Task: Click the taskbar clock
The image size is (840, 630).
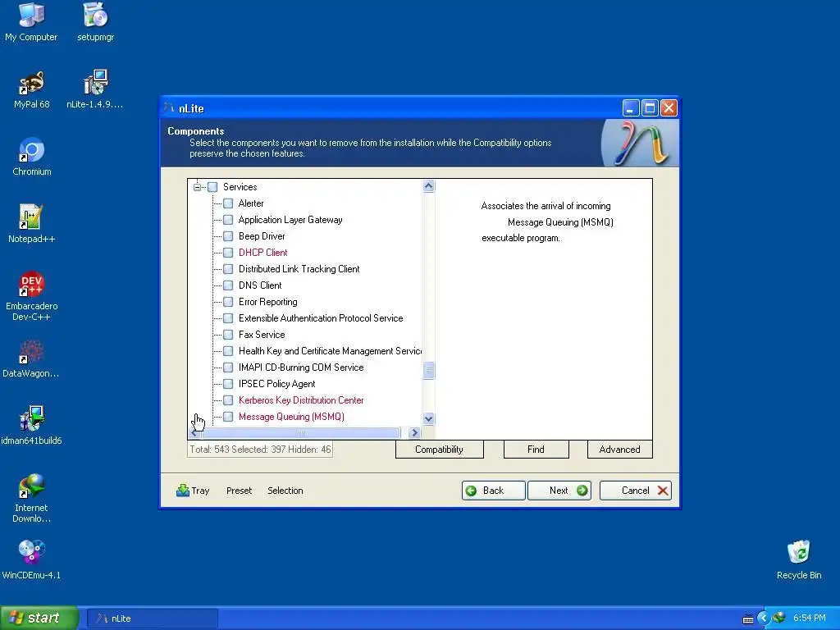Action: coord(810,619)
